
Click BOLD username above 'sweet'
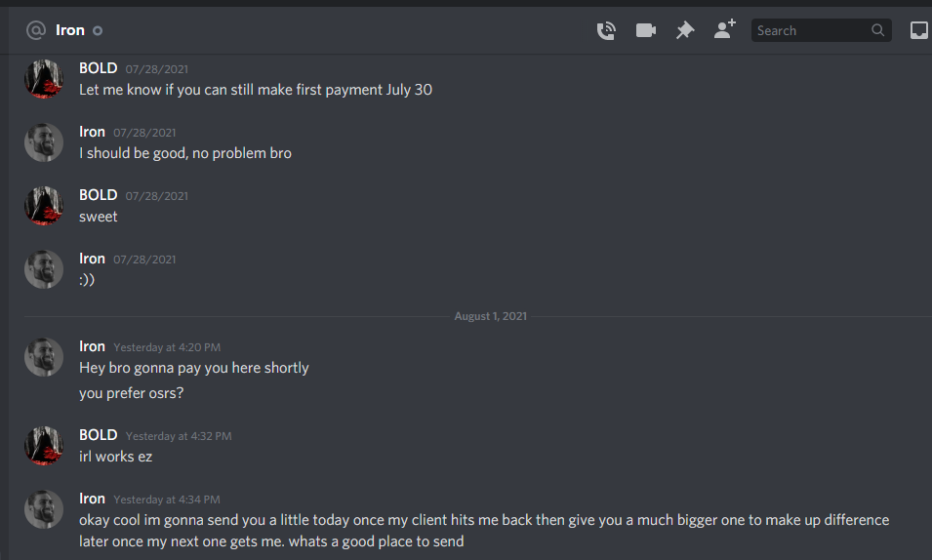point(98,195)
